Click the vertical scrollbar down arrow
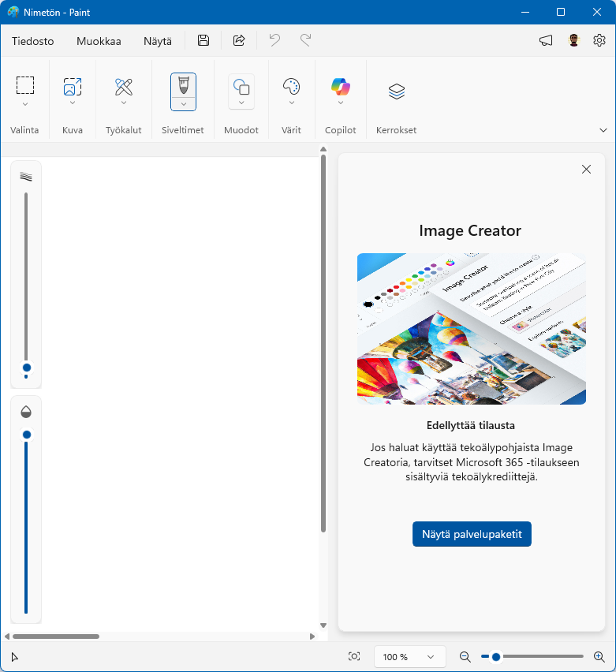Screen dimensions: 616x672 (323, 625)
